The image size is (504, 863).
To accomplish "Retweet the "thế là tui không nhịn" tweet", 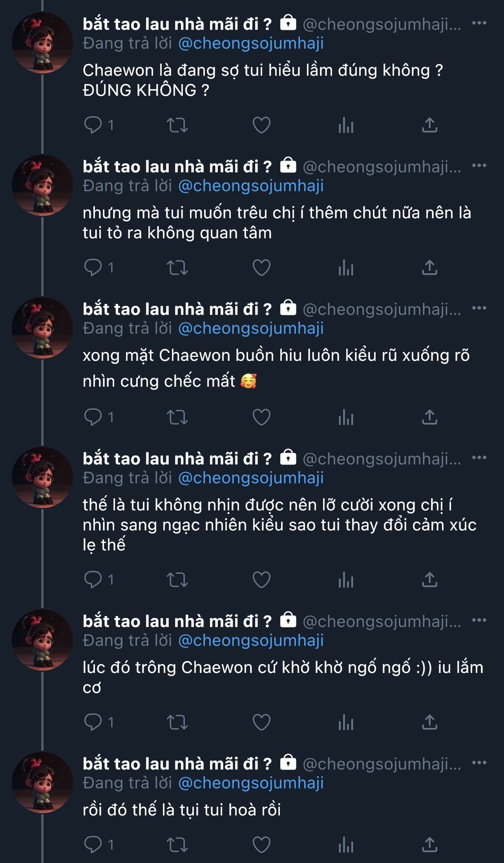I will coord(177,580).
